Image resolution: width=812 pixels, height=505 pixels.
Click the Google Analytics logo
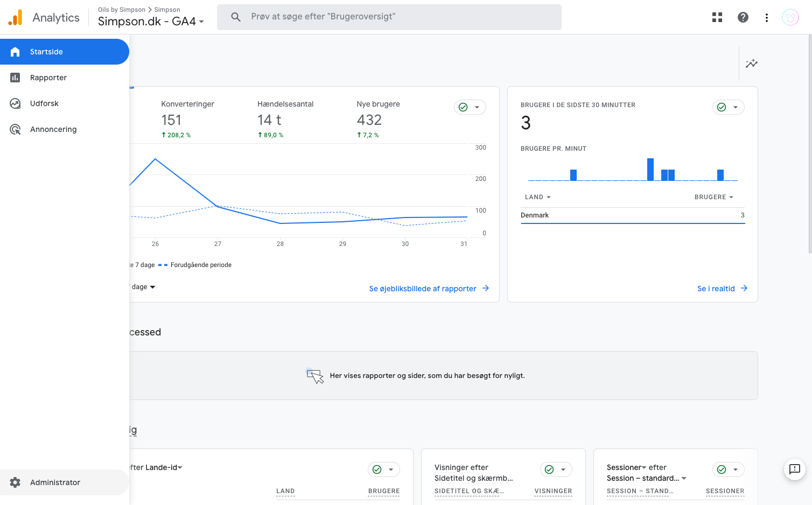(x=16, y=18)
